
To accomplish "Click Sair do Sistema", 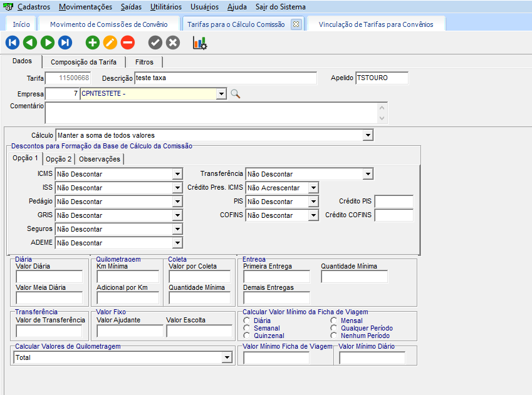I will 280,7.
